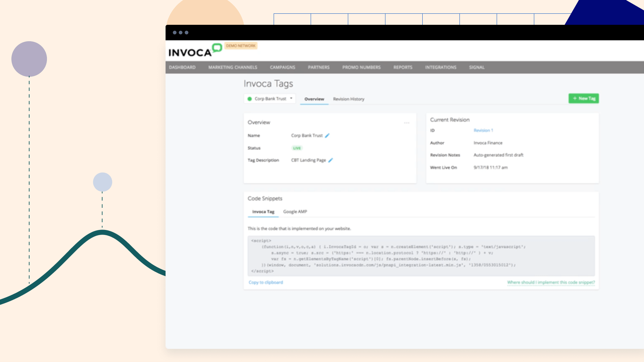644x362 pixels.
Task: Click Where should I implement this code snippet
Action: coord(550,282)
